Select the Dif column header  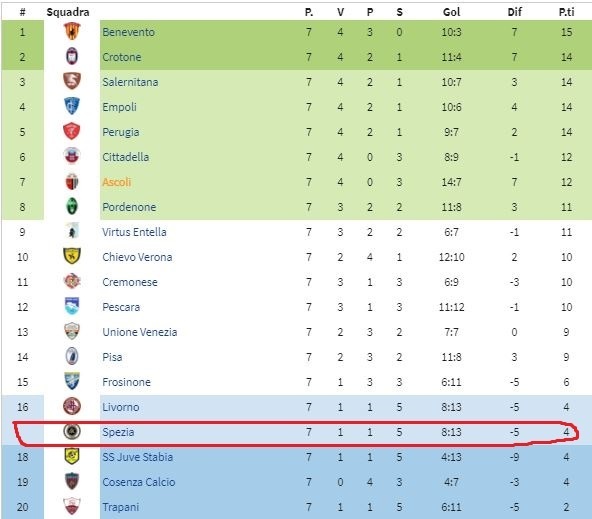515,12
